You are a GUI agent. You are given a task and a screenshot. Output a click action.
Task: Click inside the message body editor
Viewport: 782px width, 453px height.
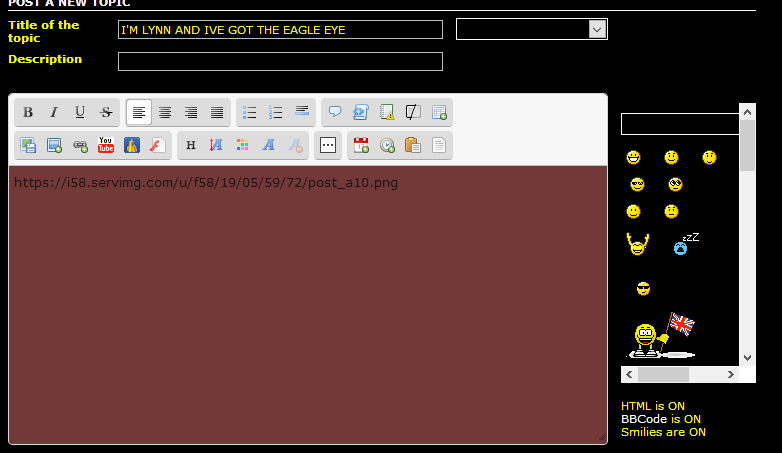(x=308, y=304)
